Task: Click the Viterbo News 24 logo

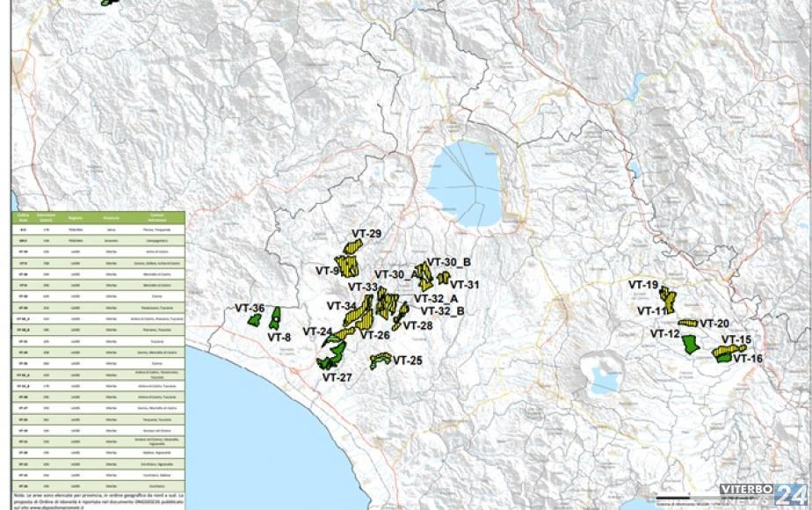Action: tap(764, 494)
